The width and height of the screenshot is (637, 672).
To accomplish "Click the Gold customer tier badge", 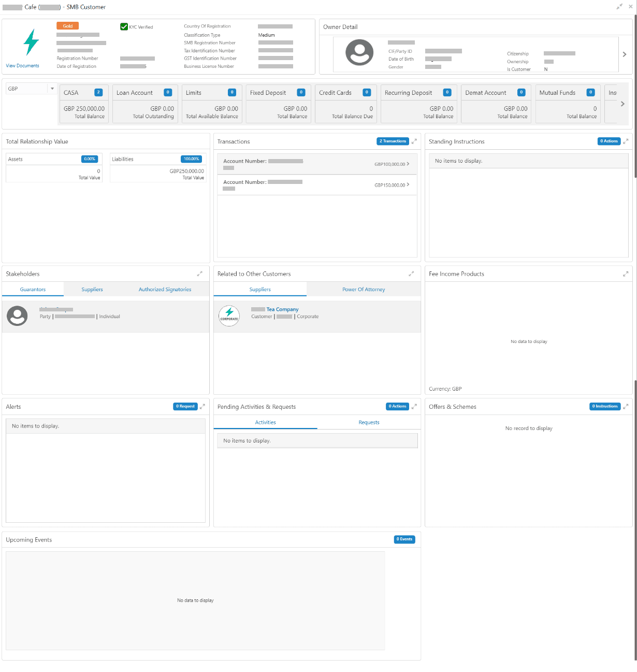I will click(68, 26).
